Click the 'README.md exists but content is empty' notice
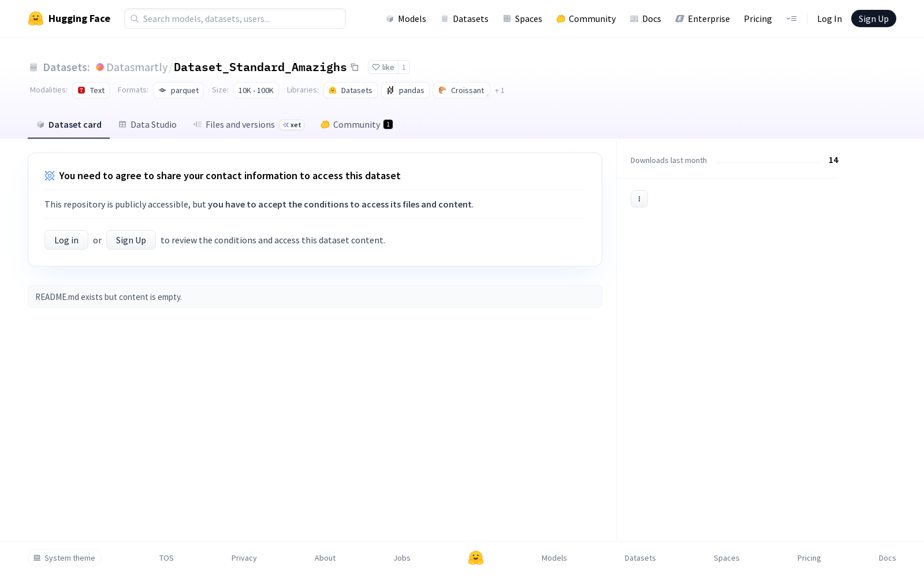Image resolution: width=924 pixels, height=578 pixels. point(315,297)
